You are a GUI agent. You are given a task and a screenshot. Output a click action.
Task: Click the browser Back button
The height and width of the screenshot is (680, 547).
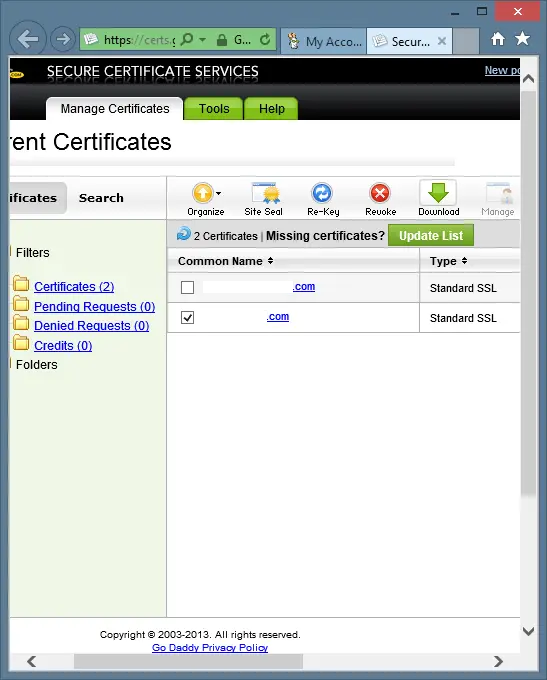[28, 39]
